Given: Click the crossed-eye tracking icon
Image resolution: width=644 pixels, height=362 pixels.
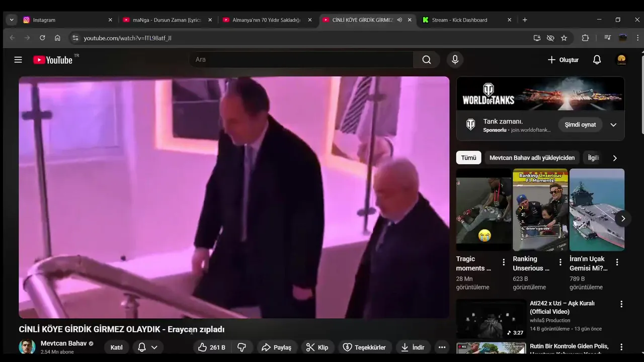Looking at the screenshot, I should click(x=550, y=38).
